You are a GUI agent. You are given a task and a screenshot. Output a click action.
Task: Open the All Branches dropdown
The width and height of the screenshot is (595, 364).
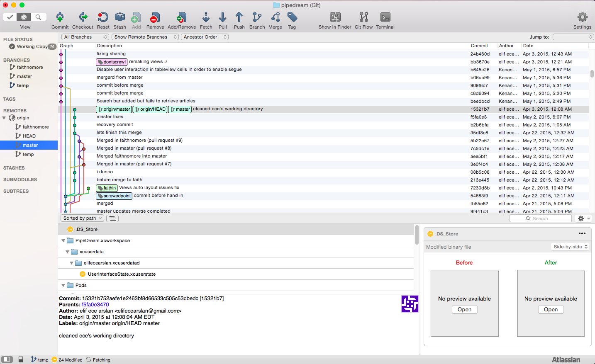click(85, 37)
